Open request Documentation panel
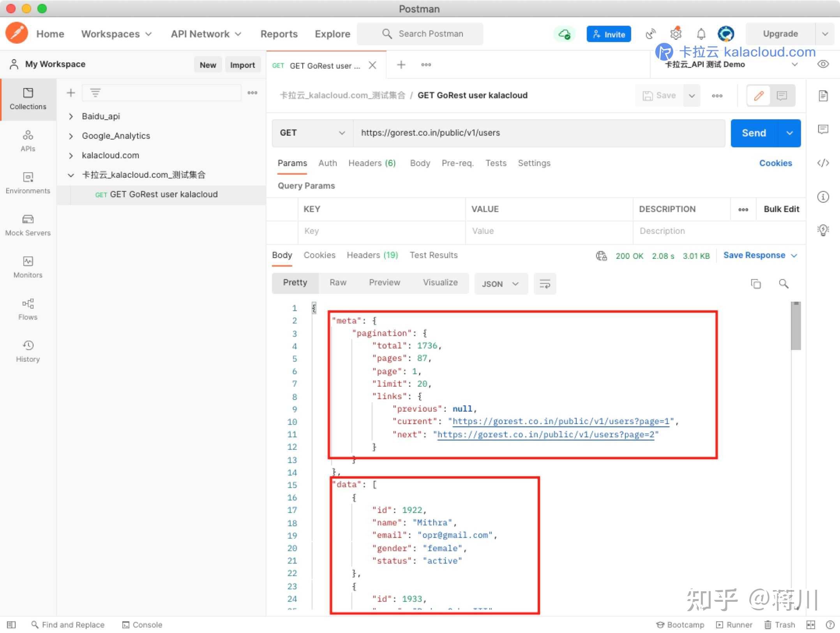Image resolution: width=840 pixels, height=633 pixels. tap(823, 95)
